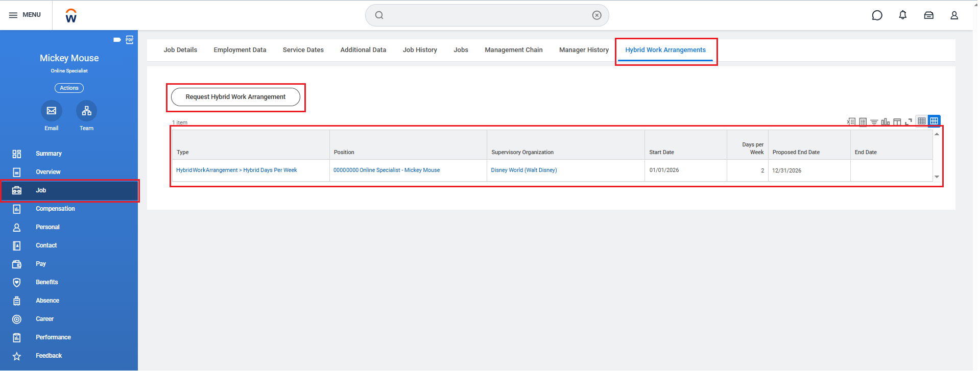980x371 pixels.
Task: Open Disney World (Walt Disney) link
Action: click(524, 170)
